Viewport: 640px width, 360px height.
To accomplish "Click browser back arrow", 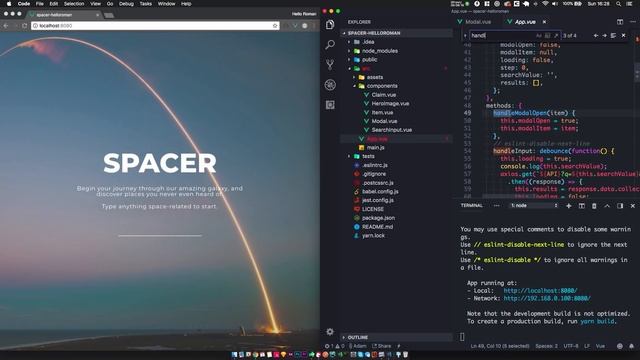I will pos(6,26).
